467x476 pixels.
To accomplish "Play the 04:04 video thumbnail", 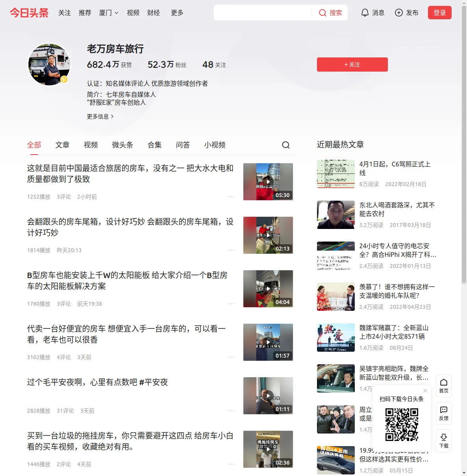I will pyautogui.click(x=268, y=289).
